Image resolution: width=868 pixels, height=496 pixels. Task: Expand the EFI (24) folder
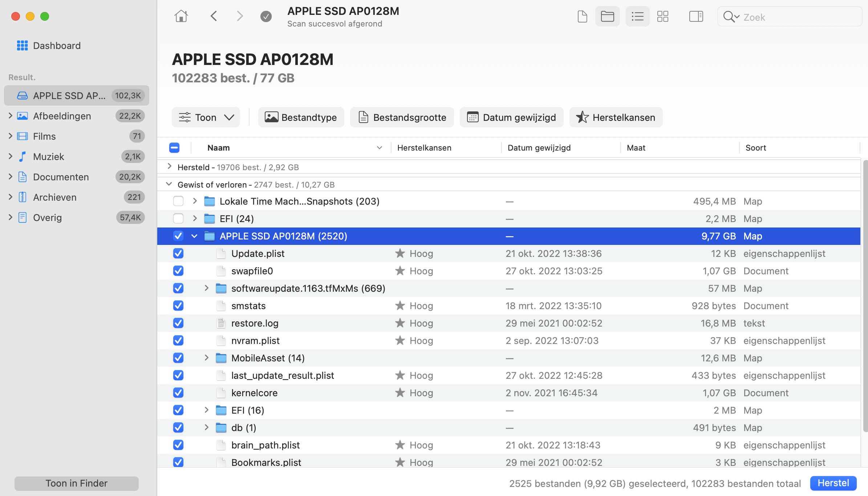point(195,218)
